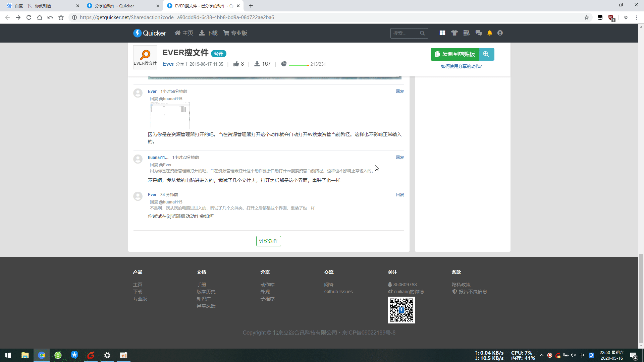644x362 pixels.
Task: Open the Settings gear in taskbar
Action: tap(107, 355)
